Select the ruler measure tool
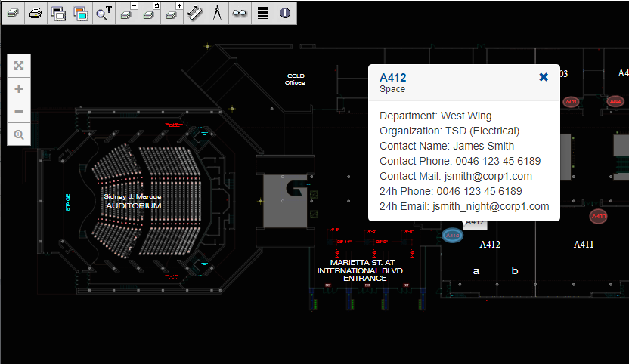This screenshot has width=629, height=364. click(x=194, y=13)
